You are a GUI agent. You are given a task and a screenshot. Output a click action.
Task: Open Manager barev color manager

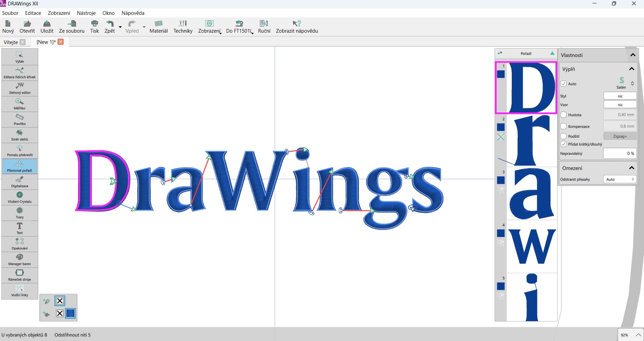pyautogui.click(x=20, y=260)
